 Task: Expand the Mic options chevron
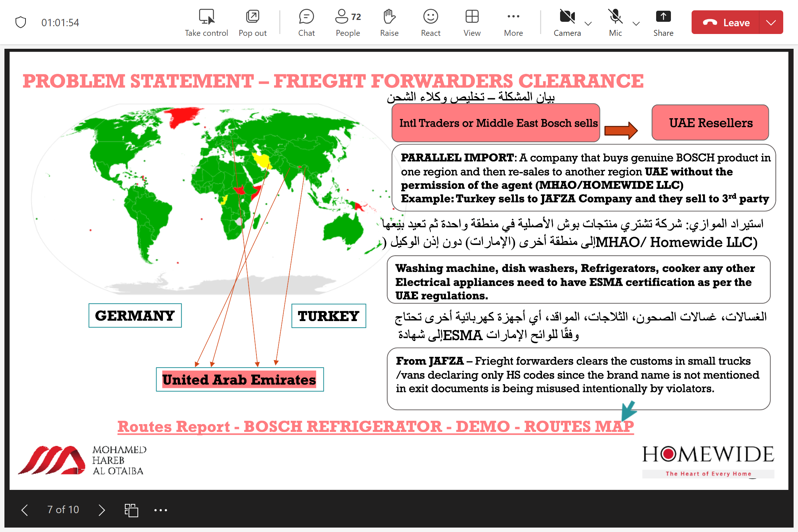636,24
